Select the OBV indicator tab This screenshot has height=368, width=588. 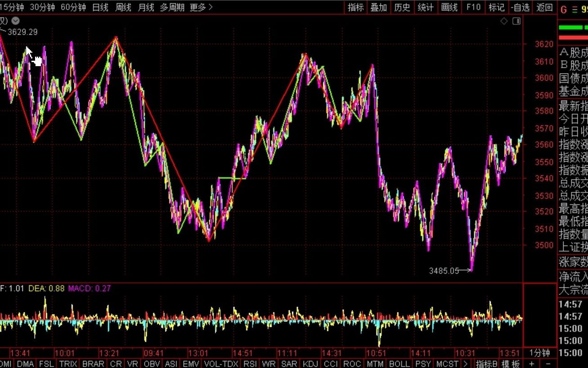coord(152,364)
